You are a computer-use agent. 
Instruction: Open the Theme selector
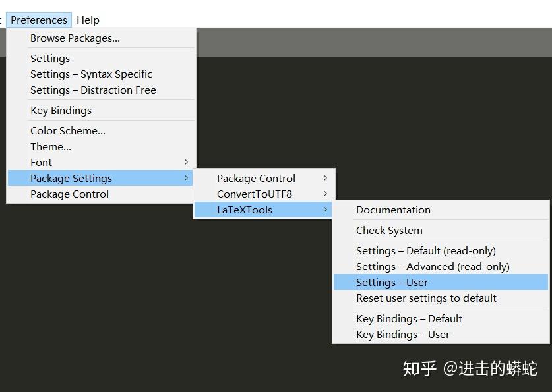point(51,146)
